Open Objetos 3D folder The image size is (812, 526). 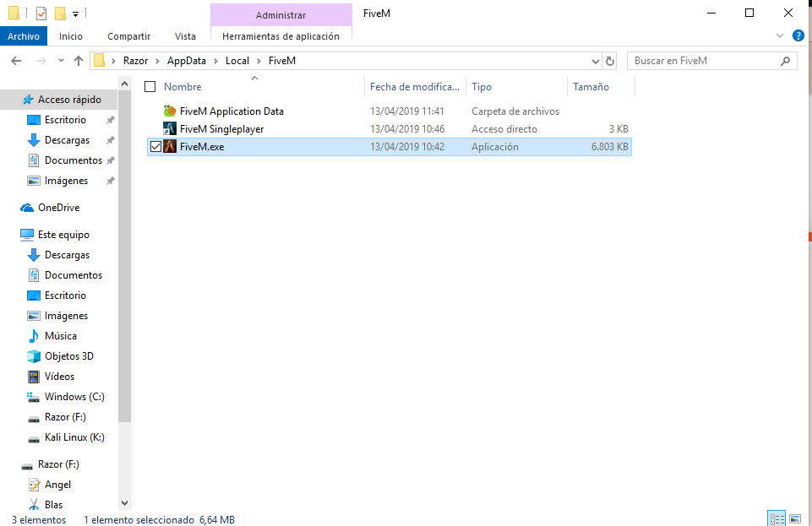tap(69, 356)
